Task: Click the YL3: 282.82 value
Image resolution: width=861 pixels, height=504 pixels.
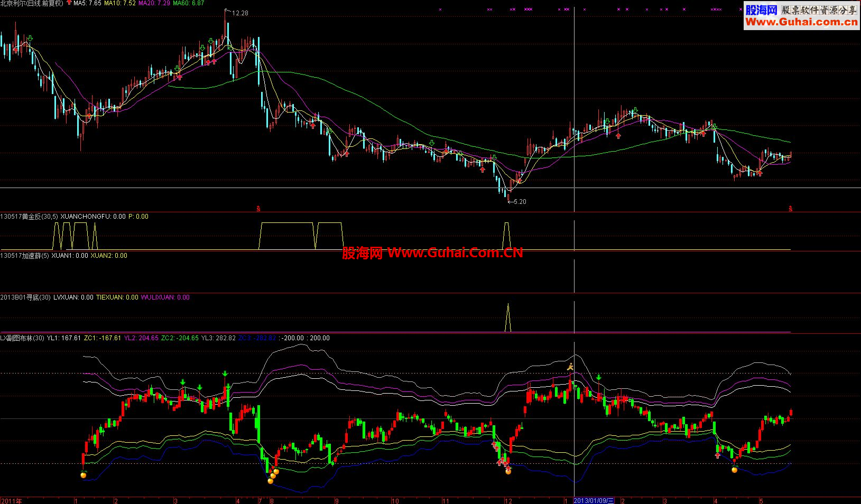Action: (218, 338)
